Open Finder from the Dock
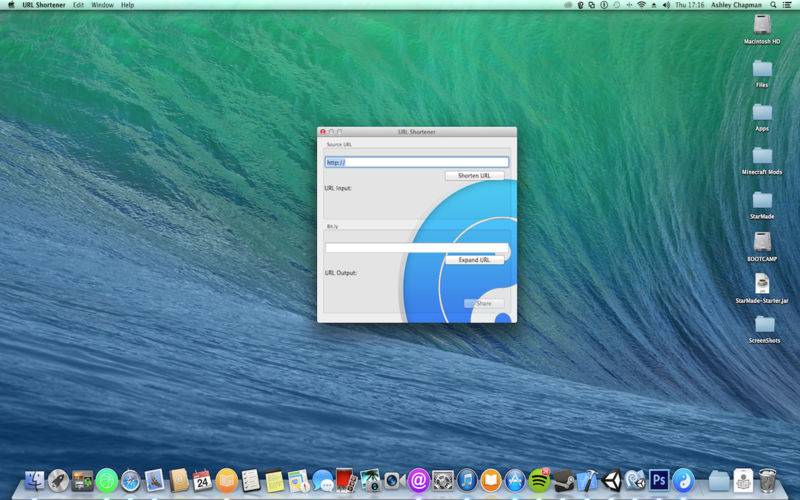This screenshot has height=500, width=800. pyautogui.click(x=34, y=481)
